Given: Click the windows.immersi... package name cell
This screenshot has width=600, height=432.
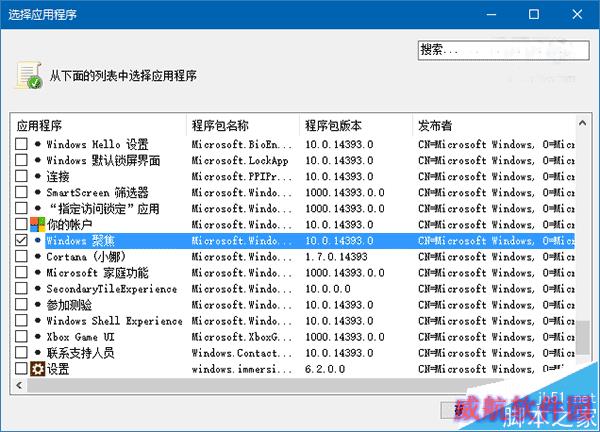Looking at the screenshot, I should pyautogui.click(x=242, y=369).
